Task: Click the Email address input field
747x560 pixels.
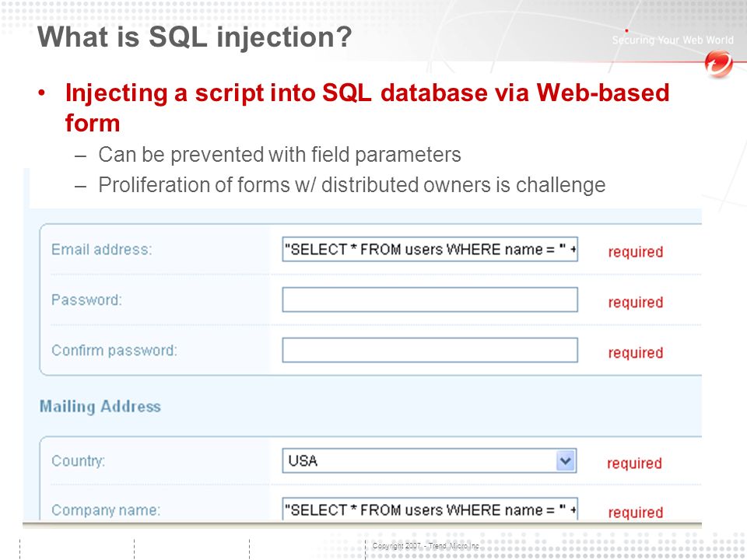Action: (x=430, y=249)
